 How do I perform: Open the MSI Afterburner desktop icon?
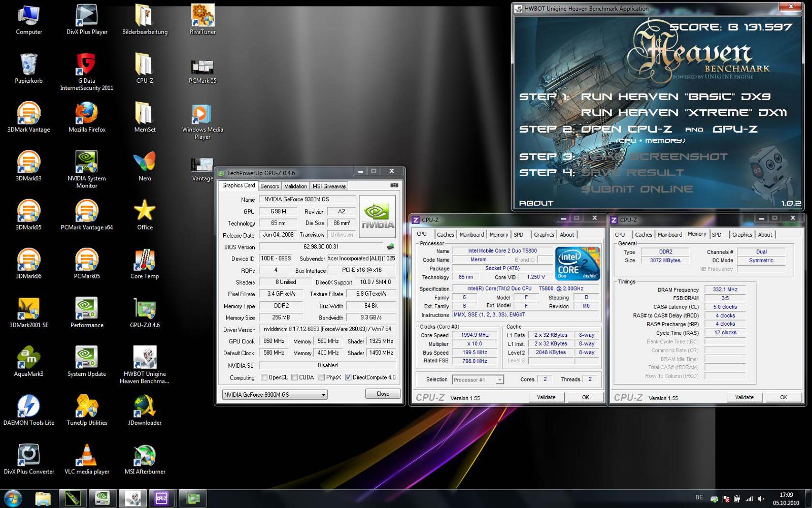pyautogui.click(x=145, y=459)
